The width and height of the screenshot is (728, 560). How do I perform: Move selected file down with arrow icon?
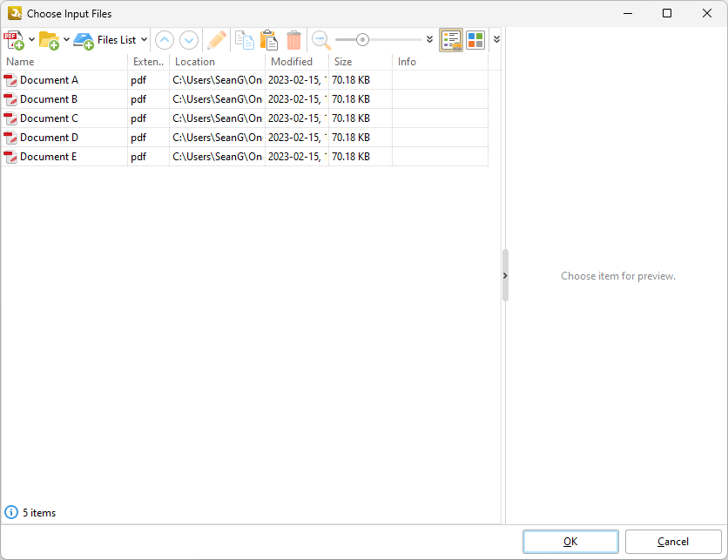189,40
